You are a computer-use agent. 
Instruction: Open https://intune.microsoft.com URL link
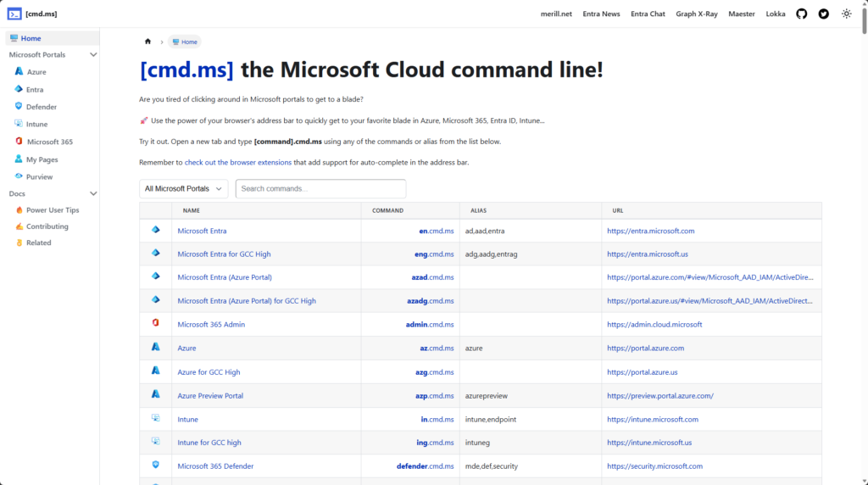653,420
